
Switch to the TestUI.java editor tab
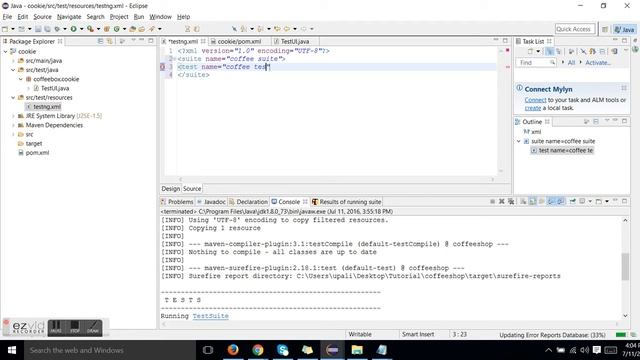coord(295,41)
